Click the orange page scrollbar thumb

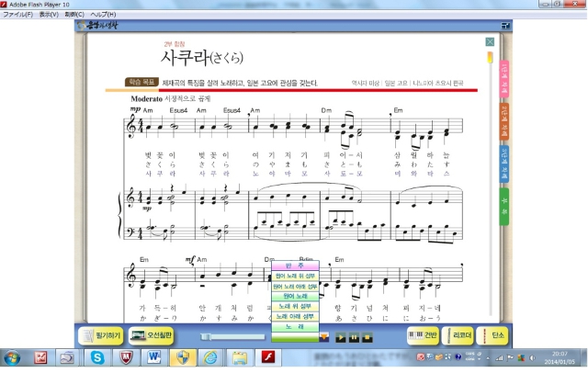[490, 57]
